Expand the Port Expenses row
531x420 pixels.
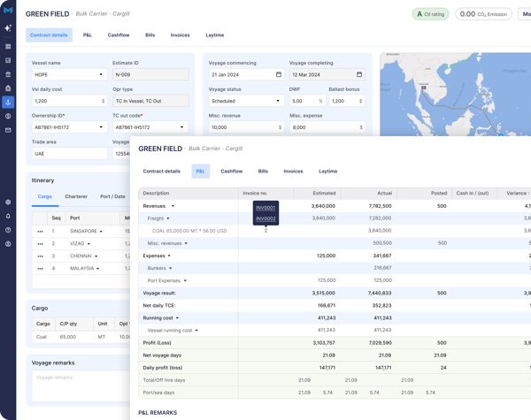[x=185, y=280]
